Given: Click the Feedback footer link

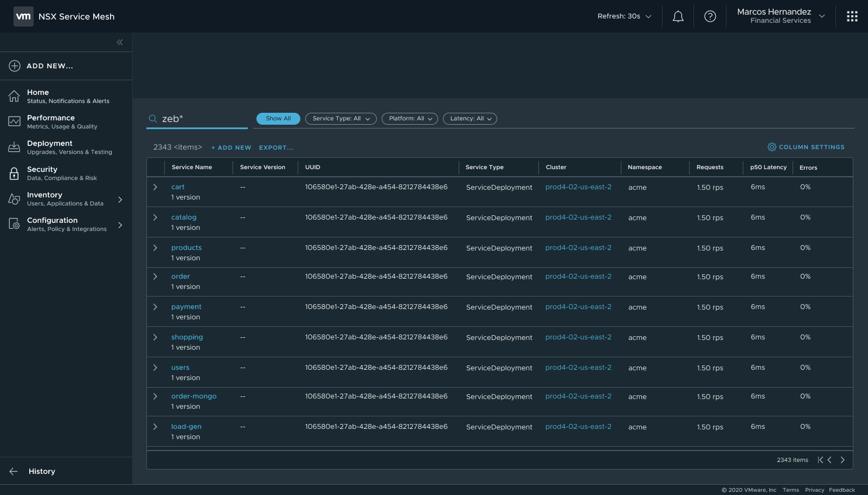Looking at the screenshot, I should coord(842,490).
